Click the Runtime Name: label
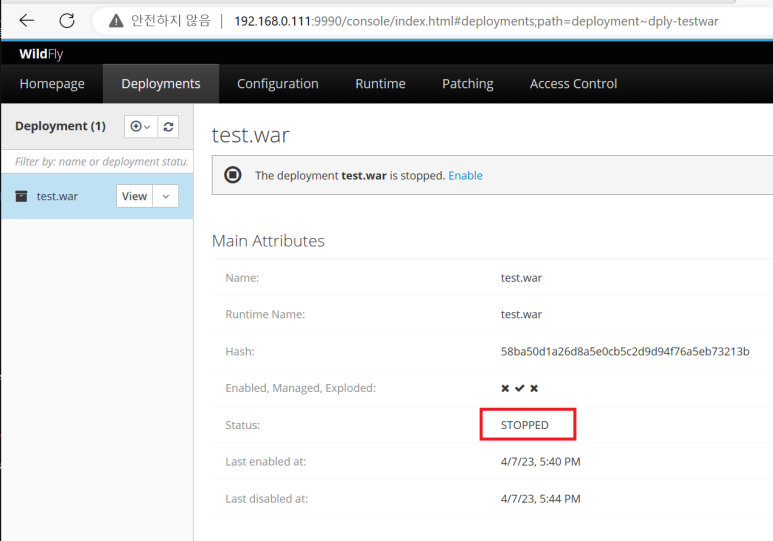The height and width of the screenshot is (541, 773). coord(265,314)
